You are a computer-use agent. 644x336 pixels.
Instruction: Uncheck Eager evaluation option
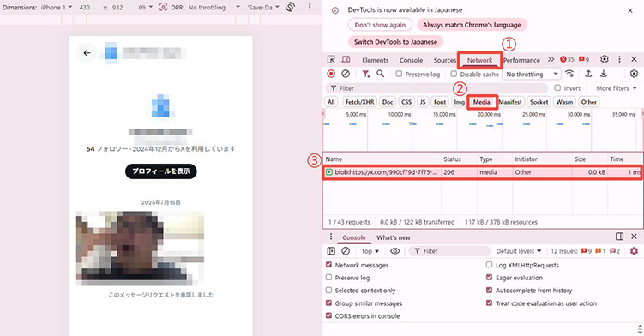(489, 278)
